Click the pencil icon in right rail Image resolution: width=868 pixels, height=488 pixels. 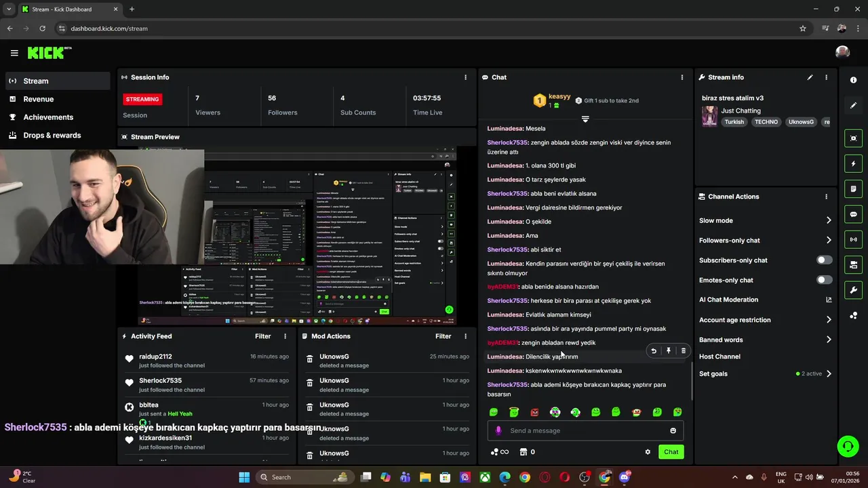[853, 106]
